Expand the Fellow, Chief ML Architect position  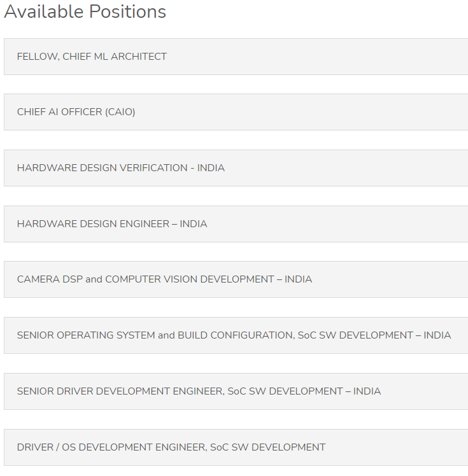(x=236, y=57)
